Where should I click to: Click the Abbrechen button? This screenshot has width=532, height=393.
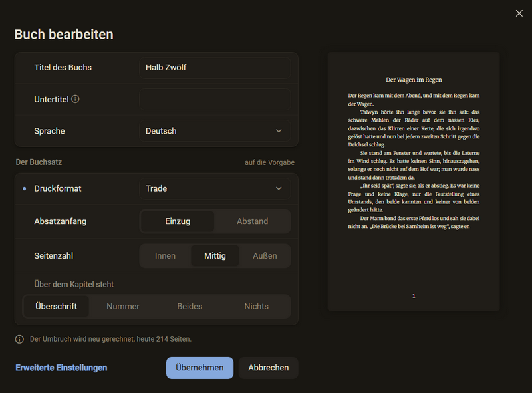point(269,368)
